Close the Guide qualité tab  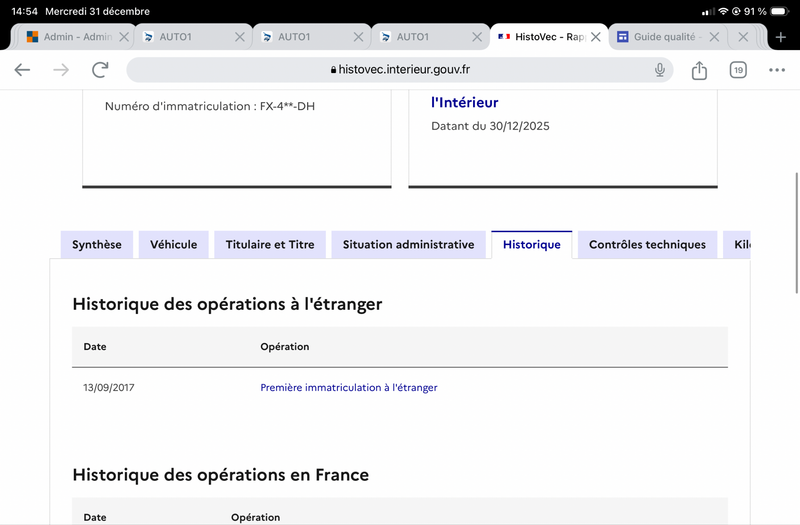(714, 37)
